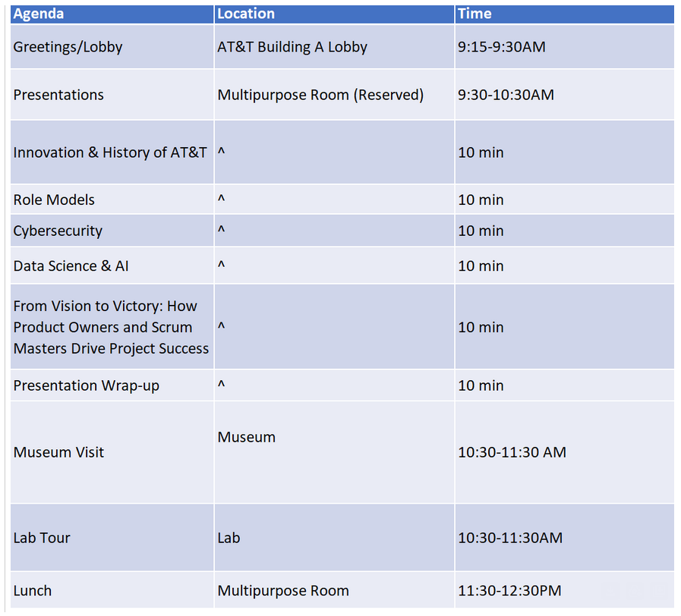Click 10 min in From Vision to Victory row
Image resolution: width=681 pixels, height=616 pixels.
pos(564,327)
